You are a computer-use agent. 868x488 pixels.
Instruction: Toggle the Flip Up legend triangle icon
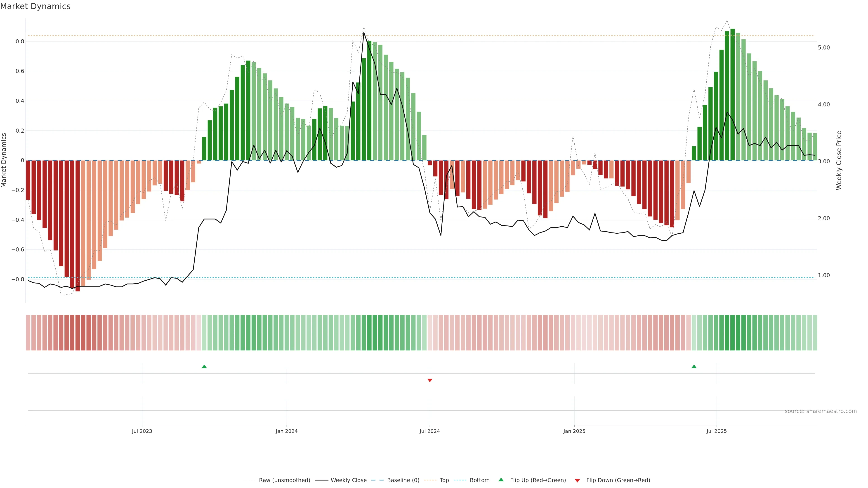click(x=501, y=480)
